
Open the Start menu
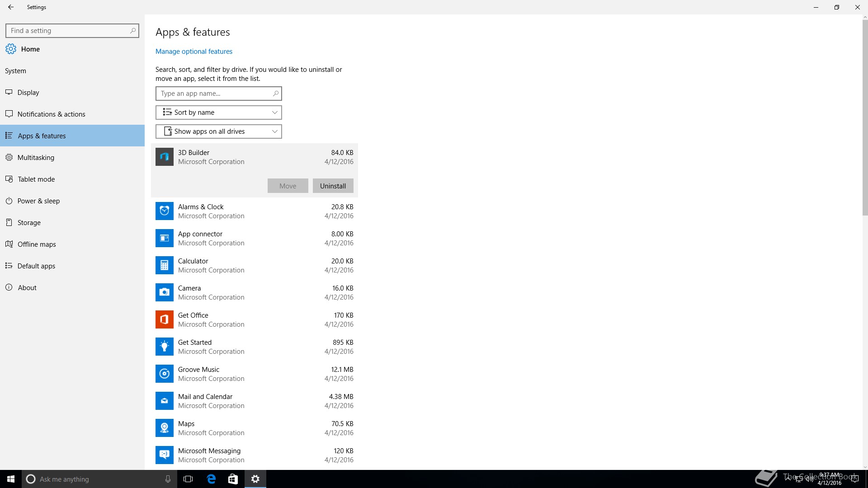coord(11,479)
